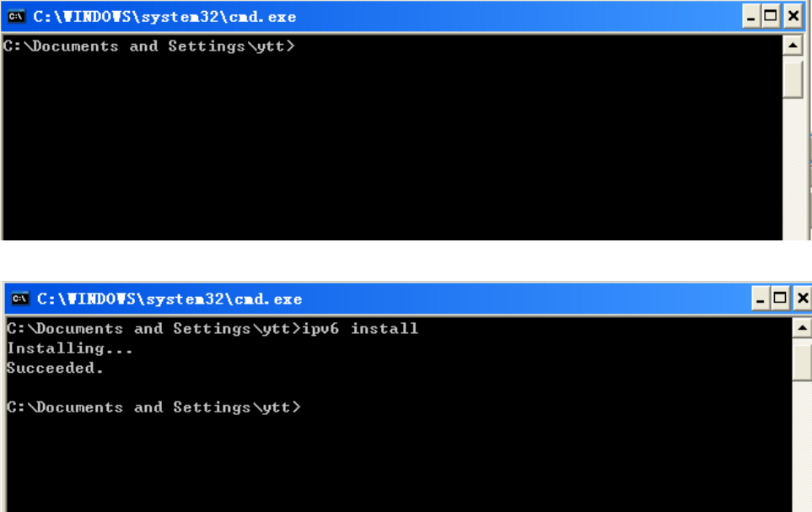
Task: Open the upper cmd.exe system menu icon
Action: coord(16,17)
